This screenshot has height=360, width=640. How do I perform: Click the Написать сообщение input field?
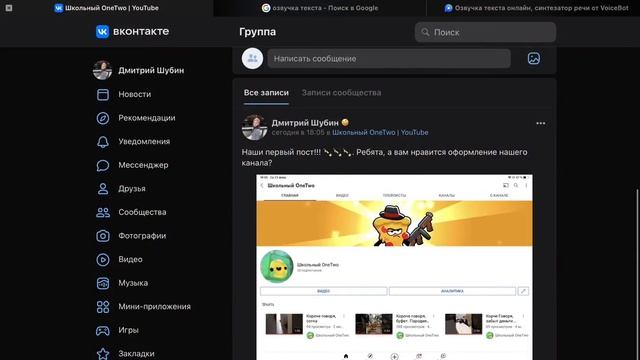pyautogui.click(x=389, y=58)
